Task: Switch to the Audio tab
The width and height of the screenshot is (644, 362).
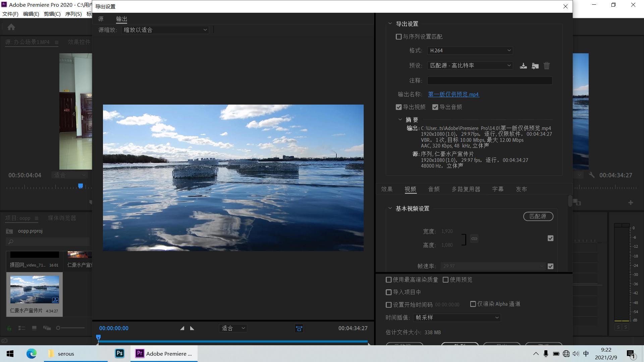Action: coord(434,189)
